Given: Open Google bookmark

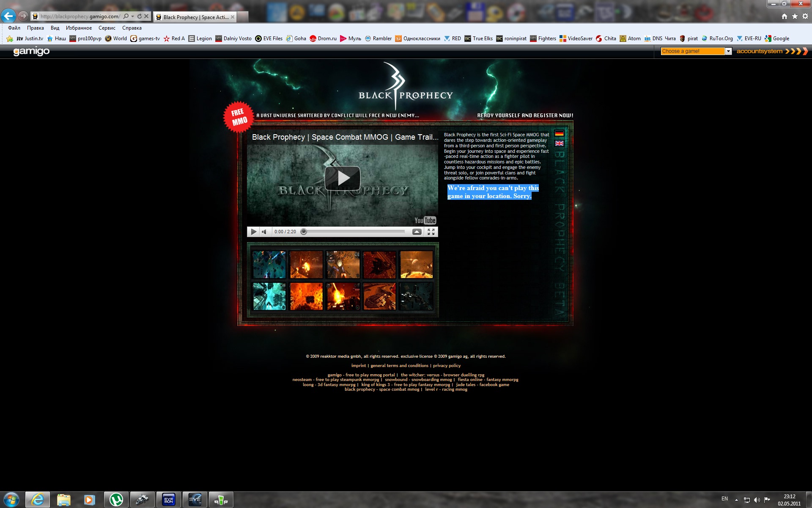Looking at the screenshot, I should (777, 39).
